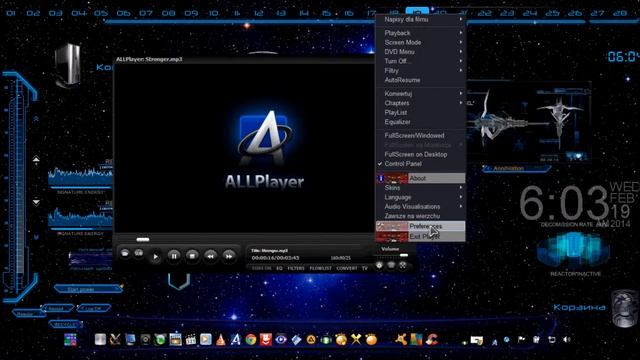Viewport: 640px width, 360px height.
Task: Uncheck Control Panel in the context menu
Action: pyautogui.click(x=420, y=164)
